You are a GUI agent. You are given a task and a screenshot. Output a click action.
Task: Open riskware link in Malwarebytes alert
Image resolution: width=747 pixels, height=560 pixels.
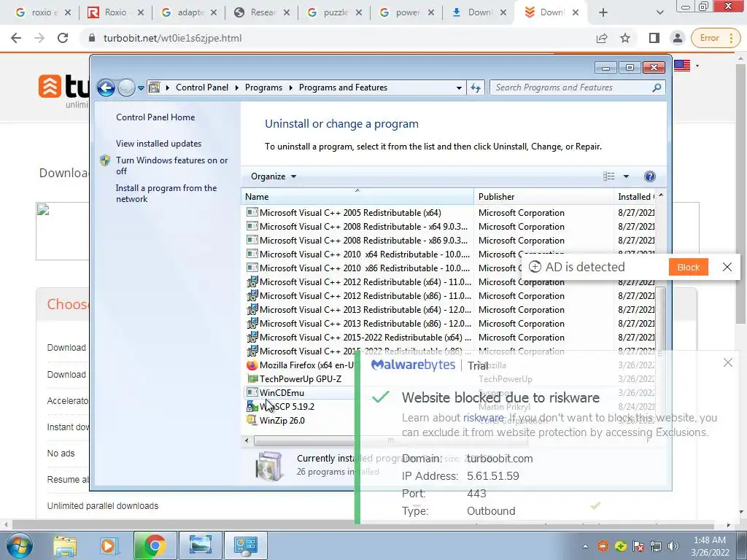point(483,418)
